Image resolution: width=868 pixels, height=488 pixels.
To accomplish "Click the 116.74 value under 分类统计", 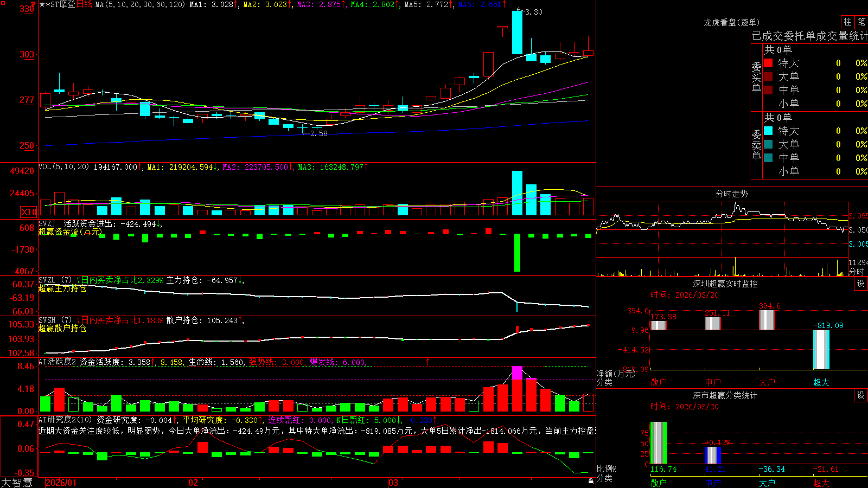I will [x=663, y=469].
